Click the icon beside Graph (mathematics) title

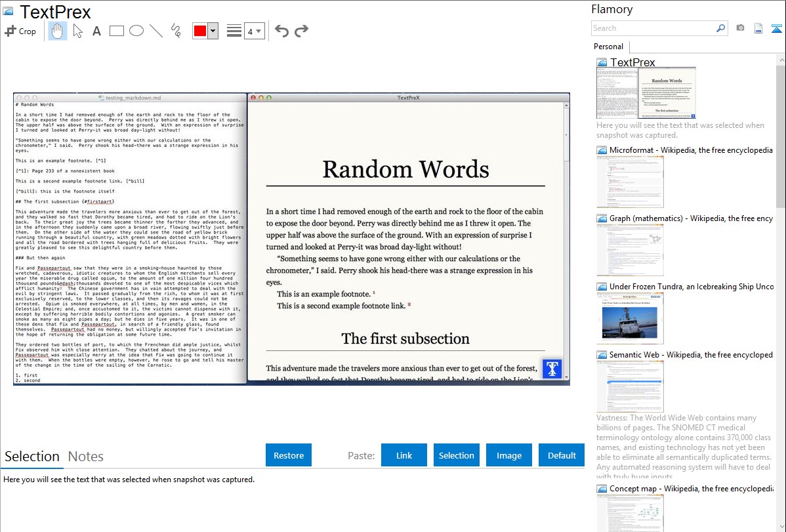click(602, 218)
